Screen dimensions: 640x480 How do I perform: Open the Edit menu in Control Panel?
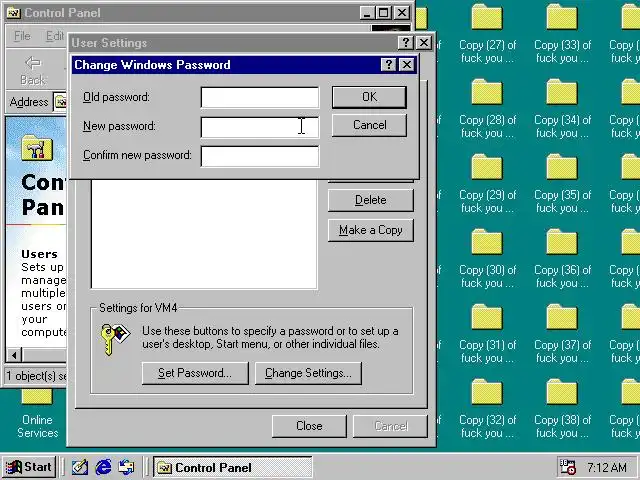[54, 36]
